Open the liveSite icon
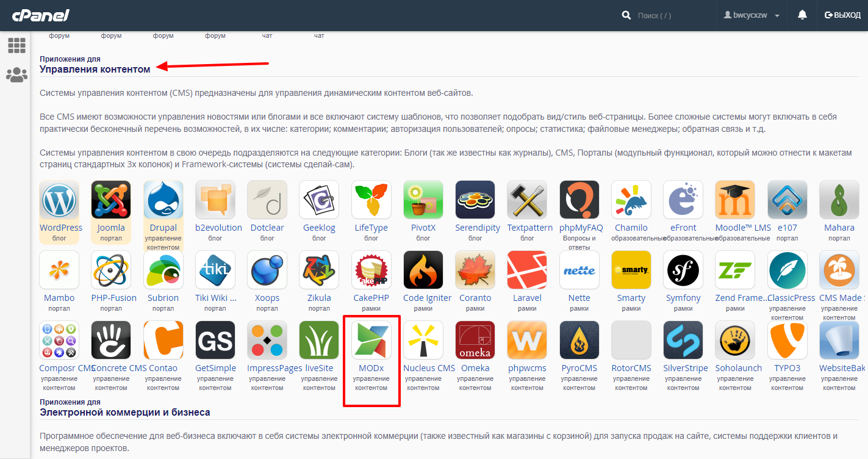Image resolution: width=868 pixels, height=459 pixels. pos(319,341)
